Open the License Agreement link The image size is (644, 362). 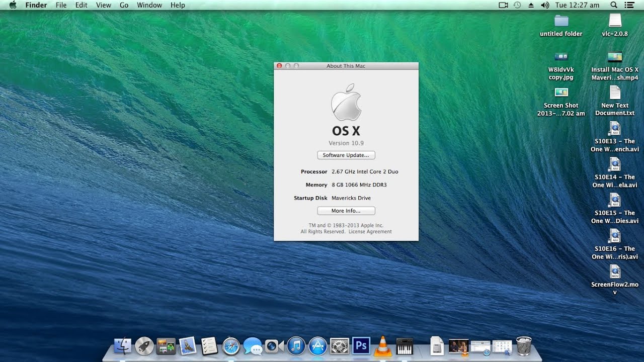(x=370, y=231)
